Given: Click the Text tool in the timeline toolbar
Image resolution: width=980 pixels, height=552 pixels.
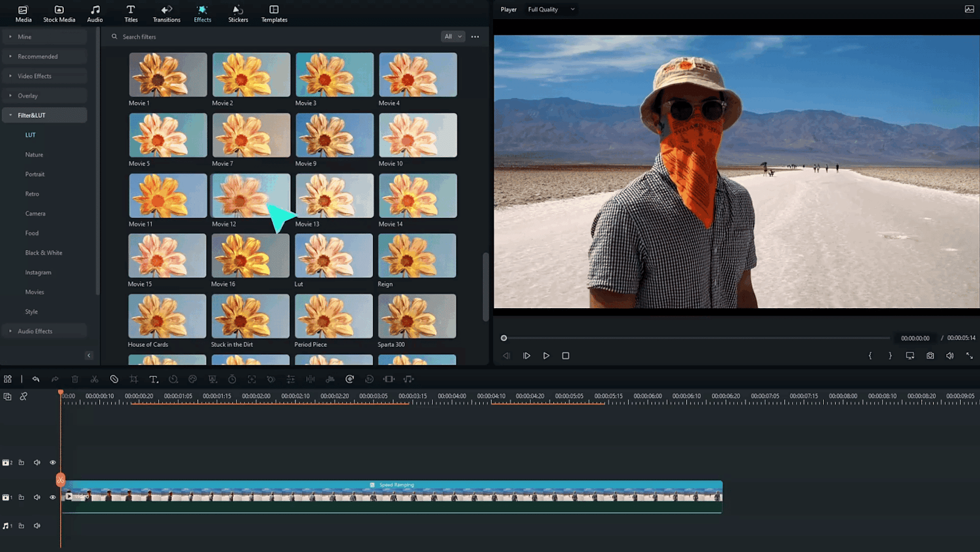Looking at the screenshot, I should coord(154,379).
